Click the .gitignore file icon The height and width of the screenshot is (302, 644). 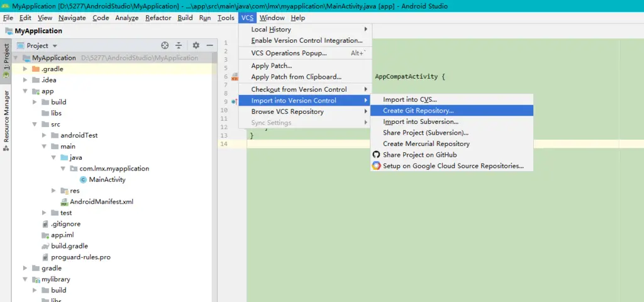[x=45, y=224]
